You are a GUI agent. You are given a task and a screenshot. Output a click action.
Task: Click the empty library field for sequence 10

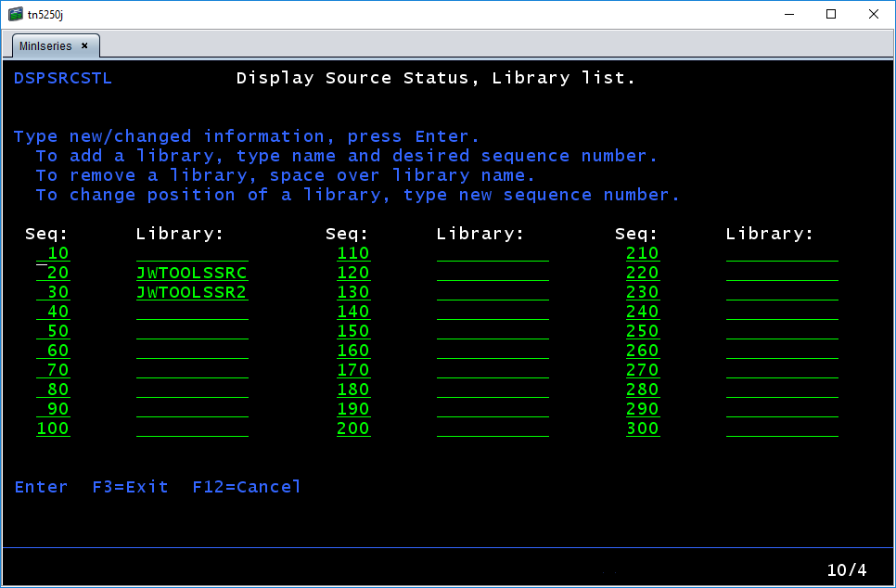pyautogui.click(x=192, y=253)
